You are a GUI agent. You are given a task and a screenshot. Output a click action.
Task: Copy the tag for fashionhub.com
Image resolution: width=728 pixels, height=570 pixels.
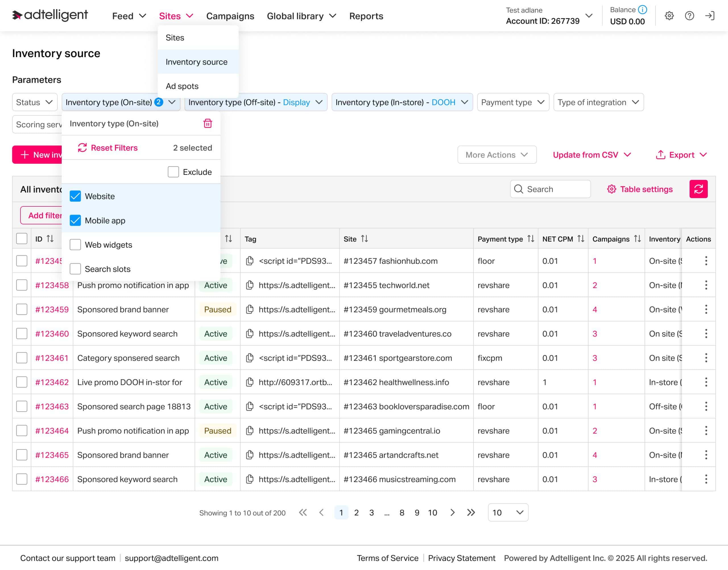coord(250,261)
